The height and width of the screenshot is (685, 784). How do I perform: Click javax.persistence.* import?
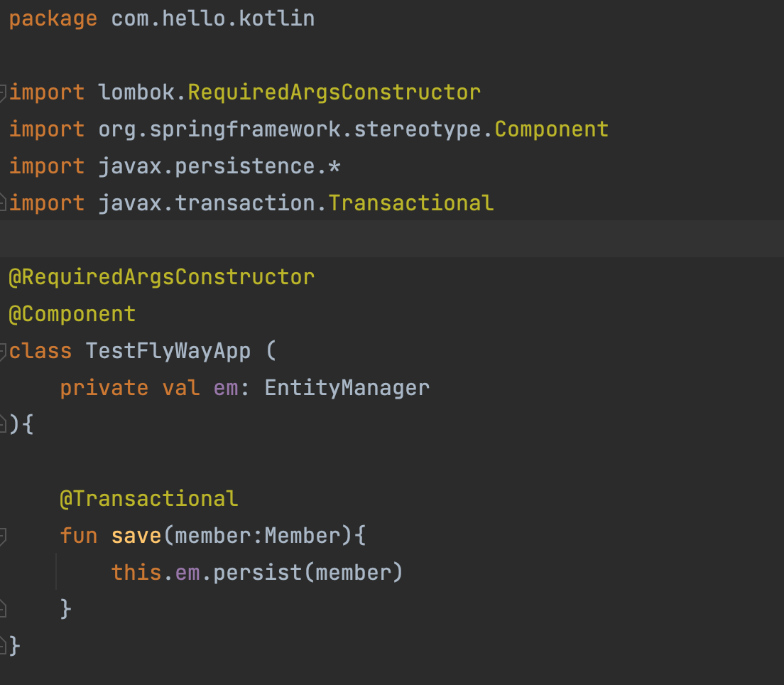click(219, 166)
